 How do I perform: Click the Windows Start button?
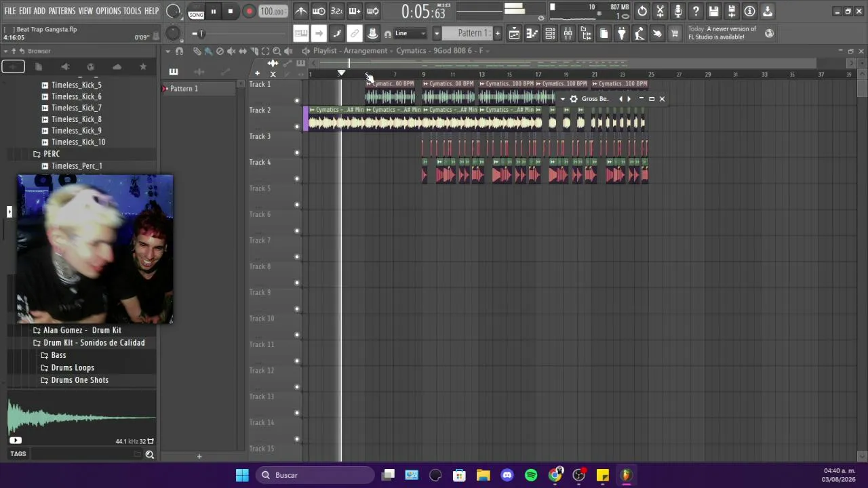(x=242, y=475)
